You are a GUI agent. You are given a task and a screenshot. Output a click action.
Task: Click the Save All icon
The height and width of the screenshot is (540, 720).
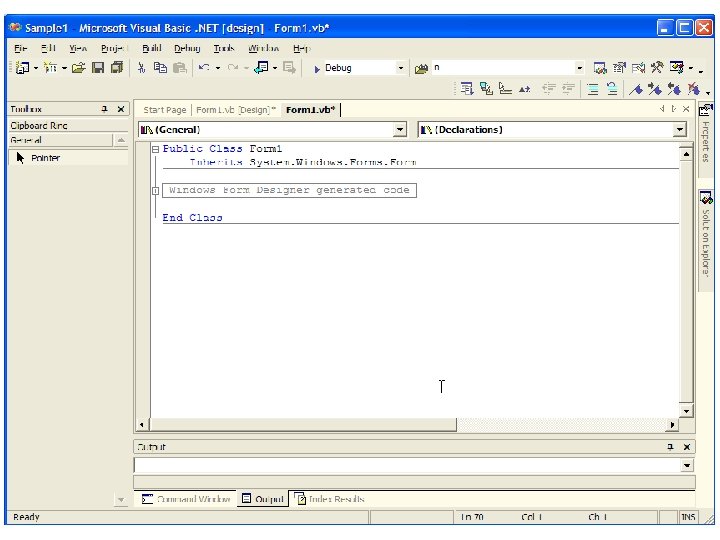[118, 68]
